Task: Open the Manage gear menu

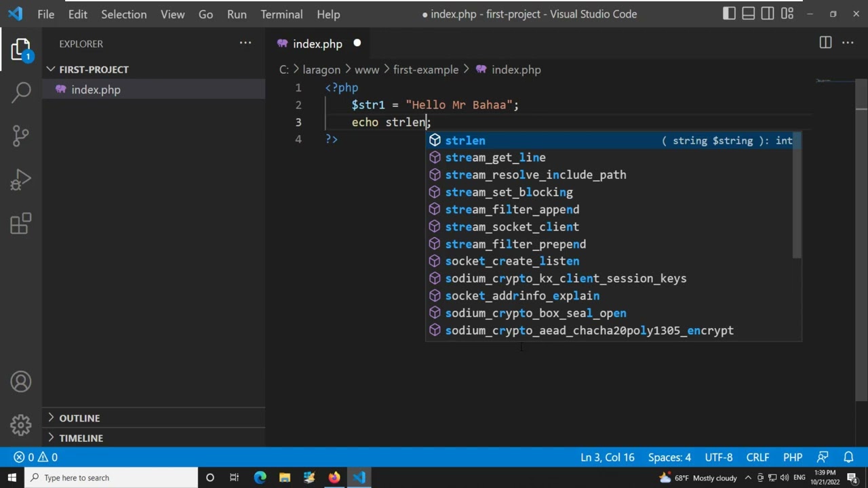Action: pos(21,425)
